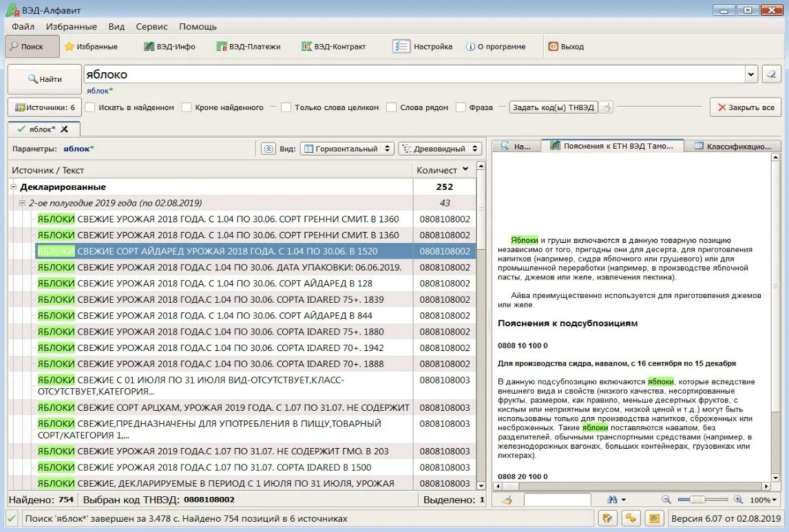The image size is (789, 532).
Task: Switch to Классификацио... tab
Action: [x=733, y=147]
